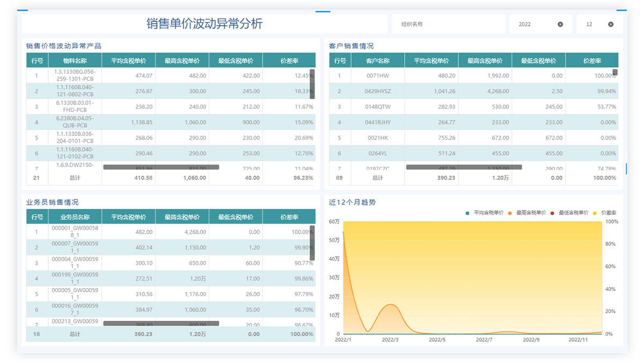Click the red 最低含税单价 legend dot
The height and width of the screenshot is (362, 644).
[552, 213]
